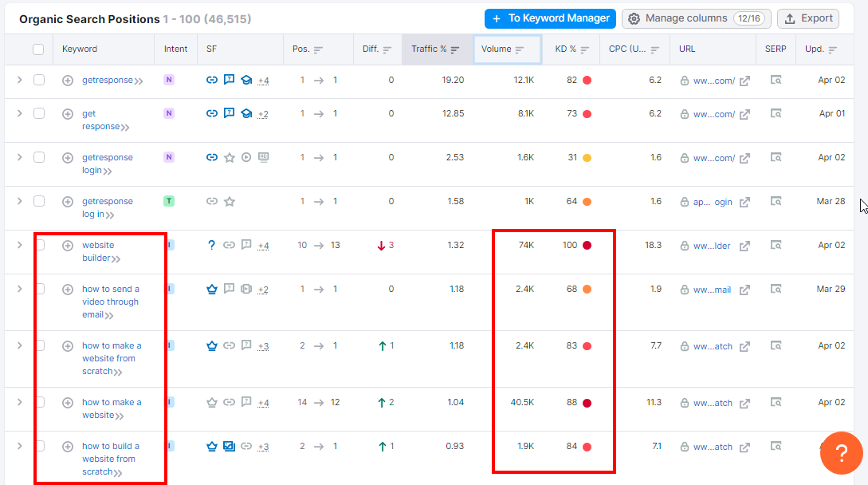This screenshot has width=868, height=485.
Task: Open external link icon in getresponse log in row
Action: [744, 203]
